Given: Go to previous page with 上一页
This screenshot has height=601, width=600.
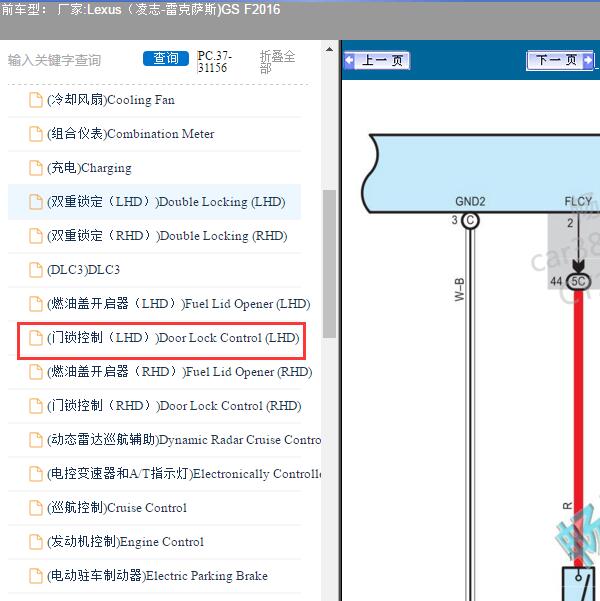Looking at the screenshot, I should [x=376, y=60].
